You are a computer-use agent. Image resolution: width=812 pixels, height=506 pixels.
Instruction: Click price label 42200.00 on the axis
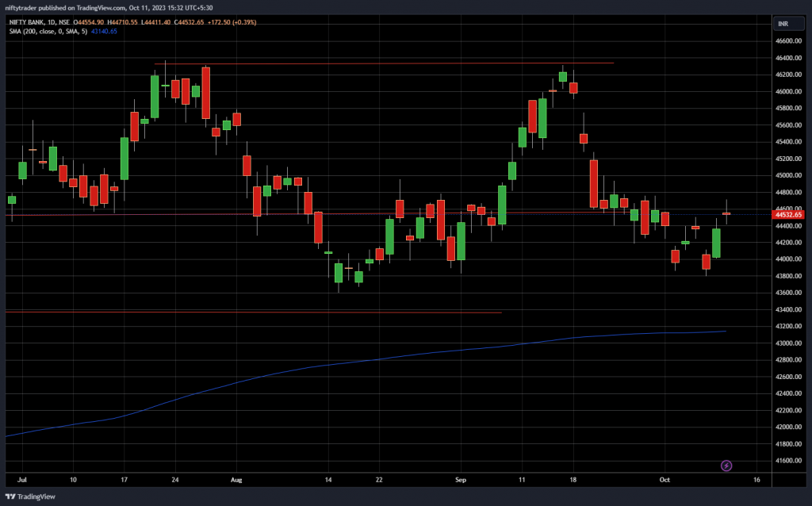(x=788, y=411)
